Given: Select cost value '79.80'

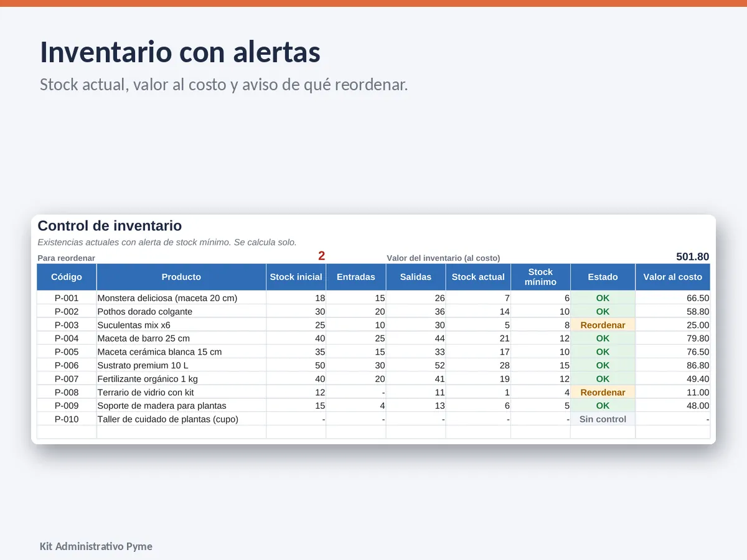Looking at the screenshot, I should point(698,338).
